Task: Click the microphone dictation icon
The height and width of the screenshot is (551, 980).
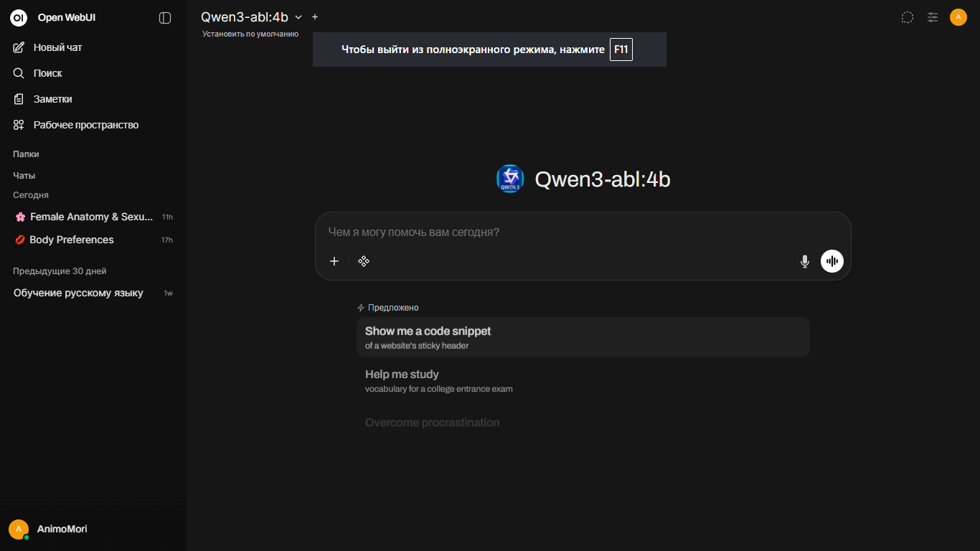Action: (805, 261)
